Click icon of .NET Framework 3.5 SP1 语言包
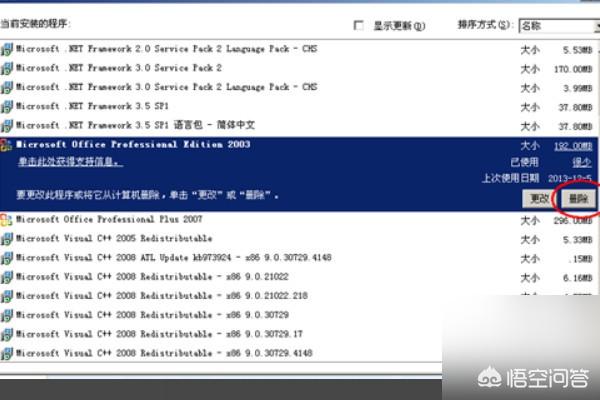600x400 pixels. click(7, 126)
